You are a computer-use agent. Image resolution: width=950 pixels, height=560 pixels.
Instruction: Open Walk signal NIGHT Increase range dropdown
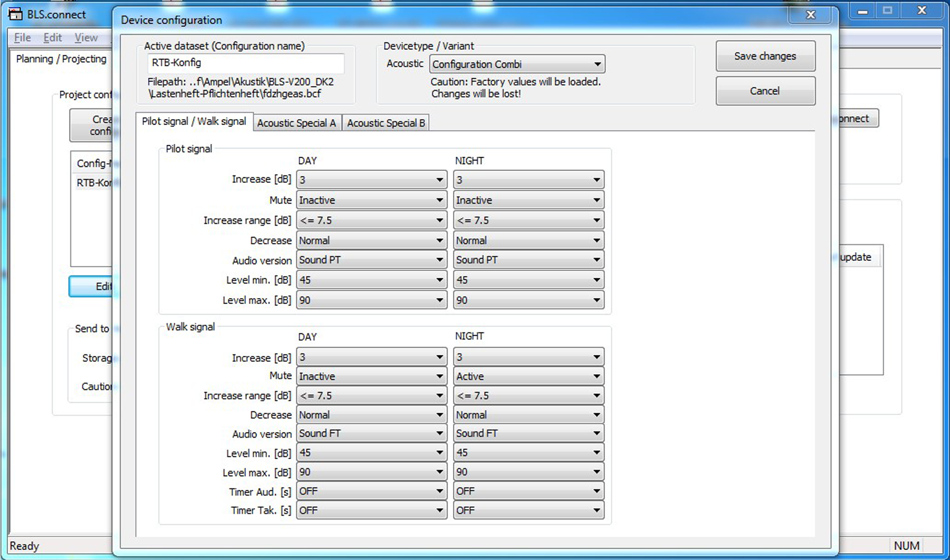click(x=529, y=396)
